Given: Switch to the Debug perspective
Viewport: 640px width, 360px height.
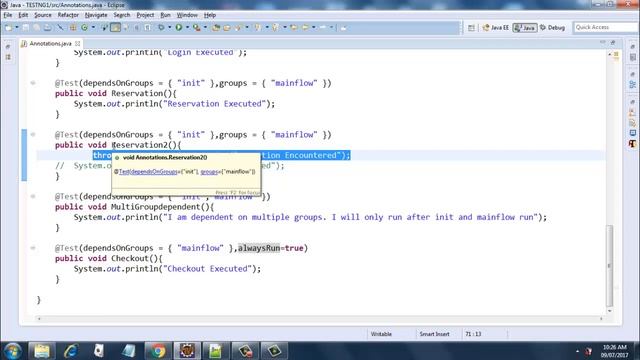Looking at the screenshot, I should pos(552,28).
